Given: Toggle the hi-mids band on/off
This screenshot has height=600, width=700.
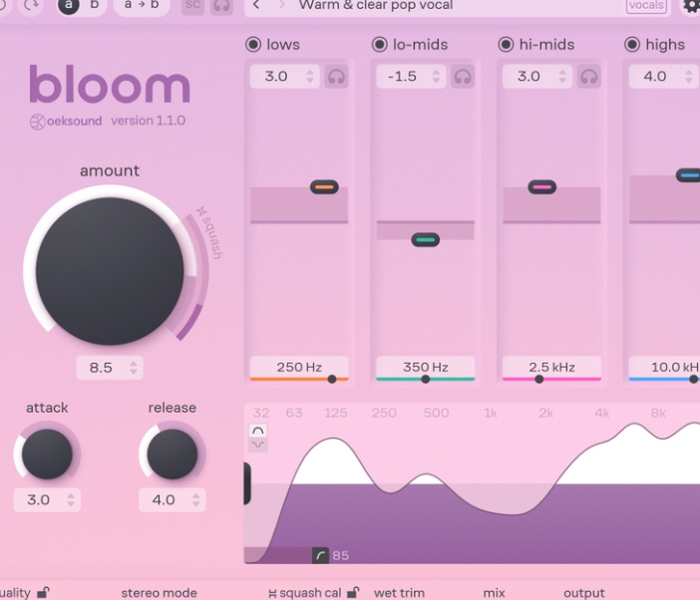Looking at the screenshot, I should (x=507, y=45).
